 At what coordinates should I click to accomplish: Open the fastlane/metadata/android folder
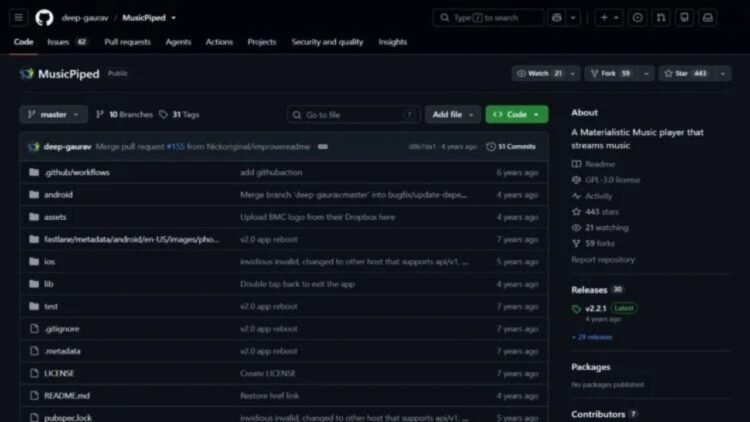pyautogui.click(x=132, y=239)
